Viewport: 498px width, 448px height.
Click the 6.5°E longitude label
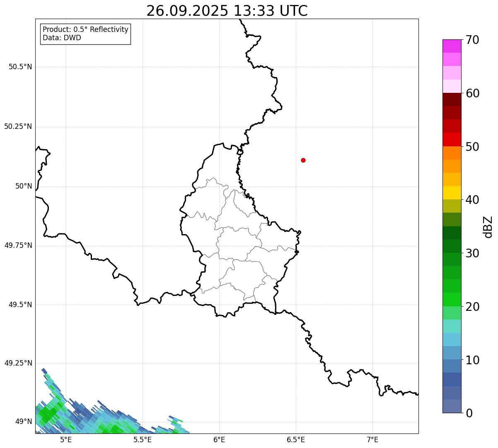click(296, 440)
